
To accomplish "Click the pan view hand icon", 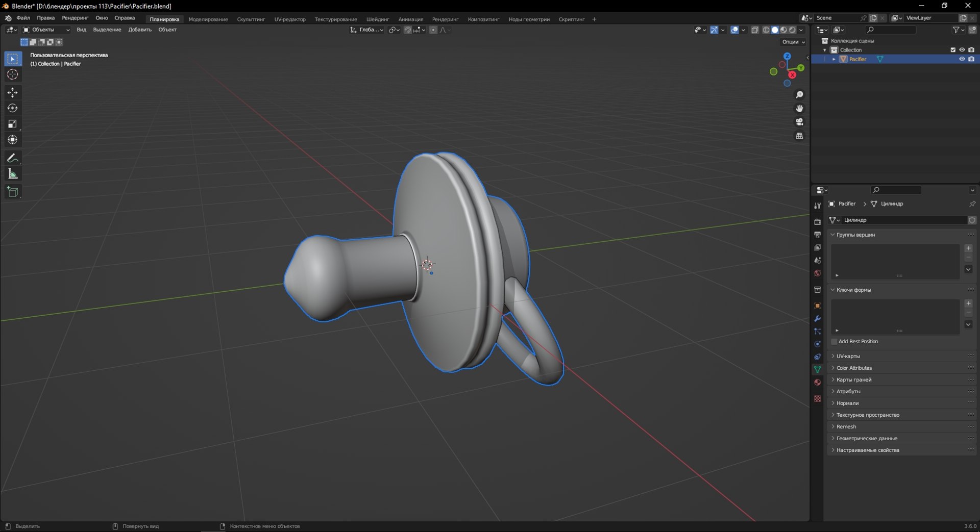I will click(799, 108).
